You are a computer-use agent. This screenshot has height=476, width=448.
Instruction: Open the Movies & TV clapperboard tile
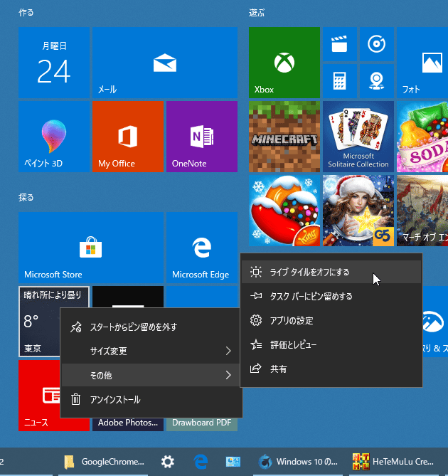(340, 44)
